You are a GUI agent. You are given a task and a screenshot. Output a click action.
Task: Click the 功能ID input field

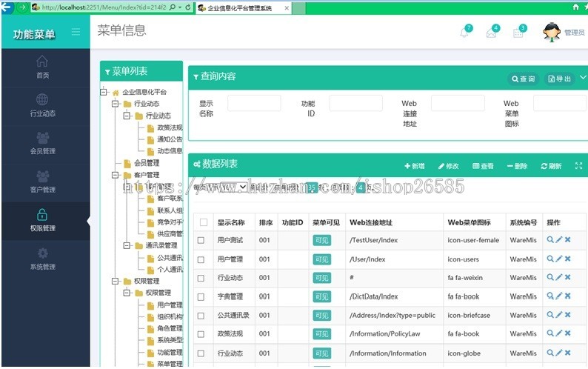click(356, 103)
